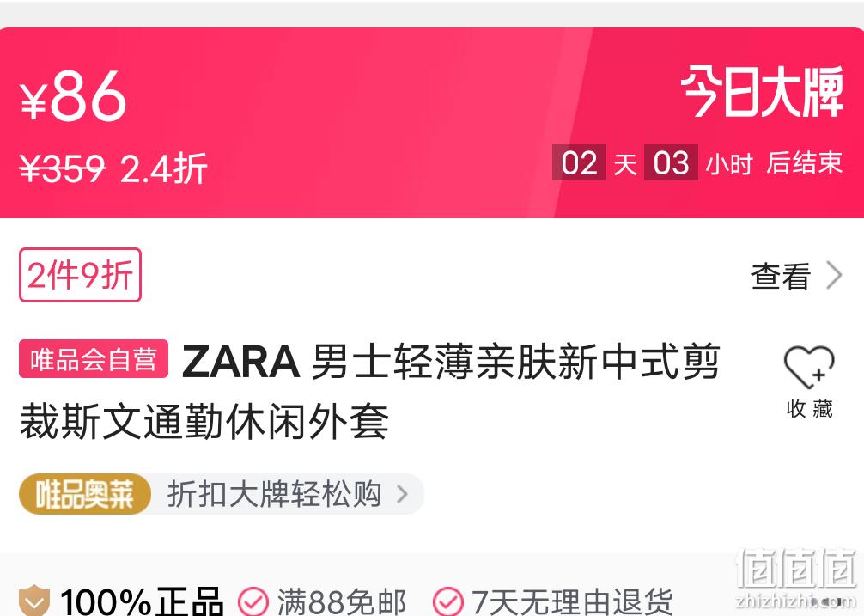Click the crossed-out ¥359 original price
Image resolution: width=864 pixels, height=616 pixels.
point(62,168)
